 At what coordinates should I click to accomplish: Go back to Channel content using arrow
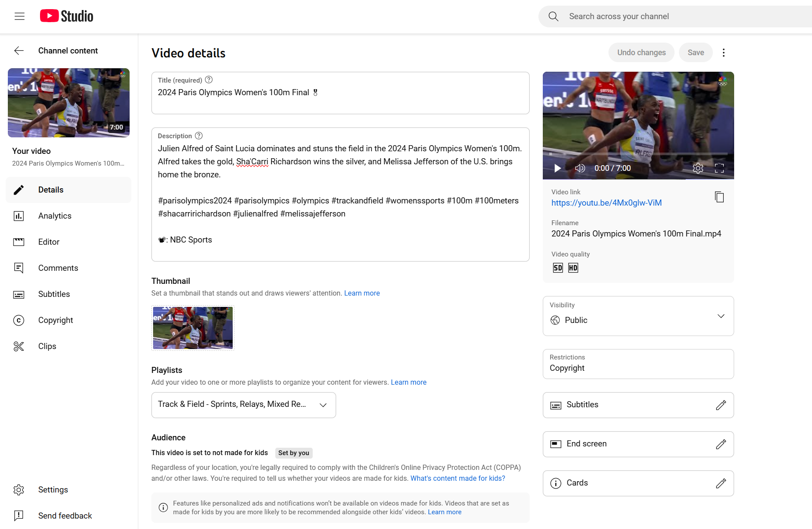click(19, 51)
